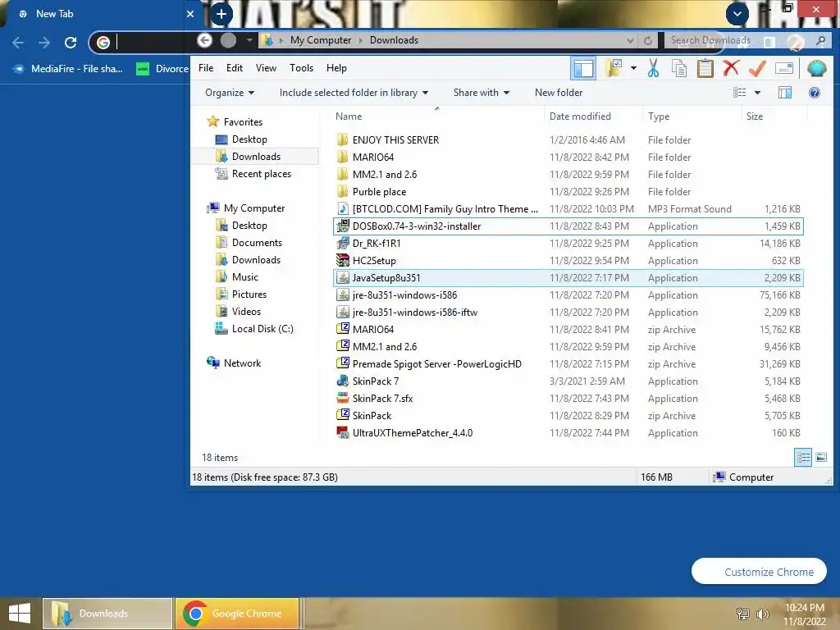
Task: Select Music in navigation tree
Action: pos(244,277)
